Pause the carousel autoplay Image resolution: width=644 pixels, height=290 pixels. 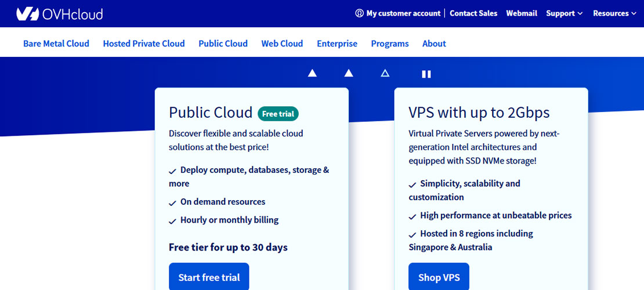point(426,74)
